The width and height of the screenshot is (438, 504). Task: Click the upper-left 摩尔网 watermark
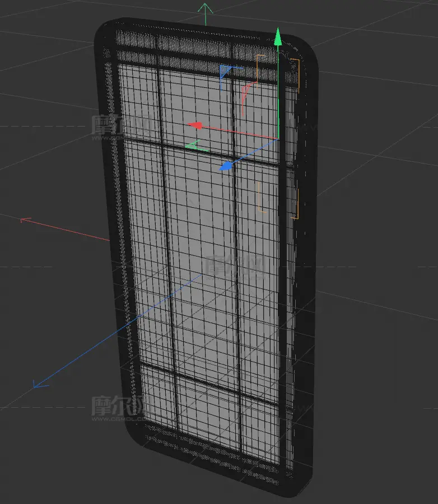pyautogui.click(x=112, y=124)
